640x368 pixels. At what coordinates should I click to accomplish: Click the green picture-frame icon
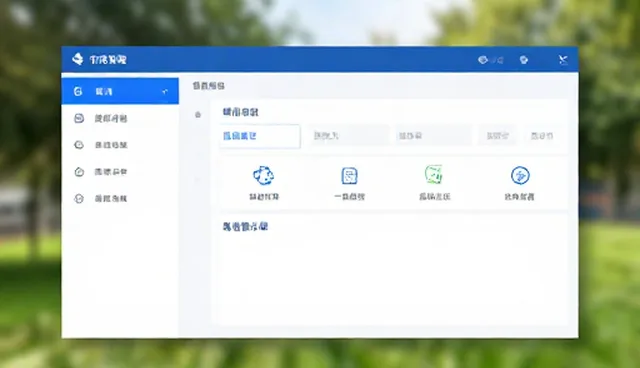pyautogui.click(x=433, y=175)
